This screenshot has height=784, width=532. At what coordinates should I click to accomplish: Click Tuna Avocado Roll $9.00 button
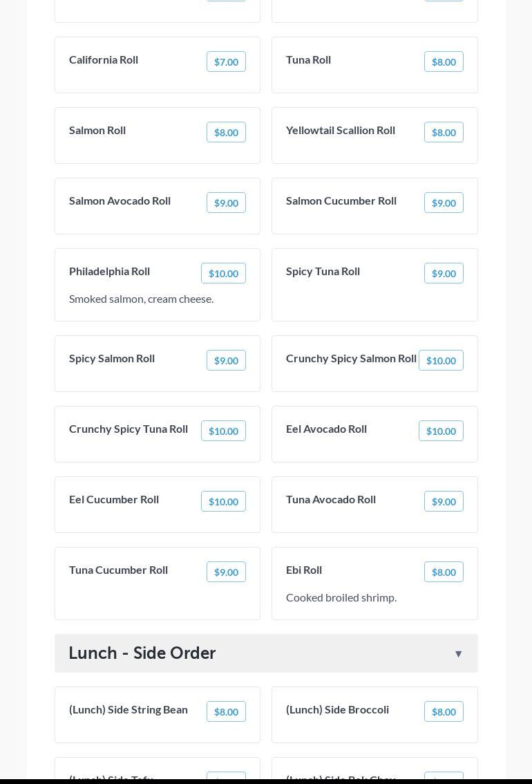444,501
